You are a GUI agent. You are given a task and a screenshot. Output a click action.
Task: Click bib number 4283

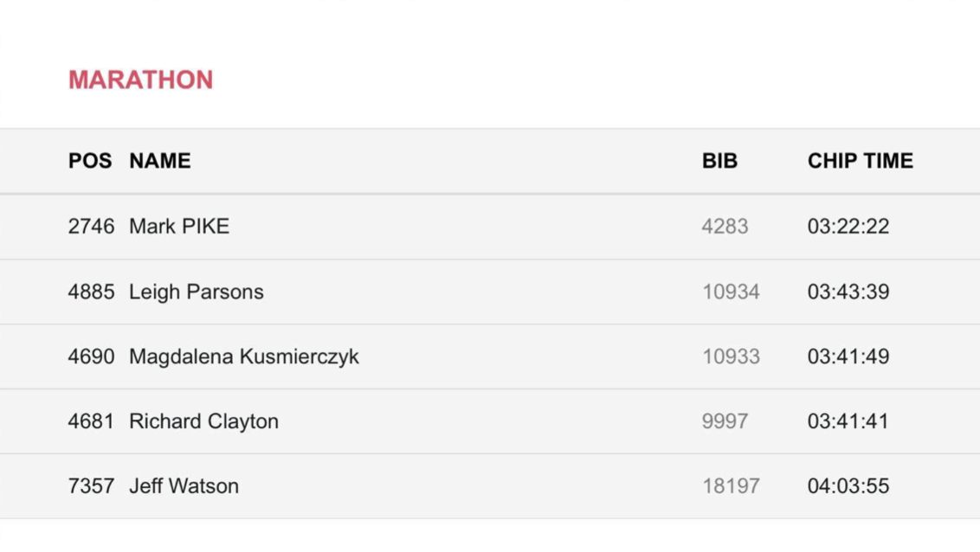tap(725, 226)
